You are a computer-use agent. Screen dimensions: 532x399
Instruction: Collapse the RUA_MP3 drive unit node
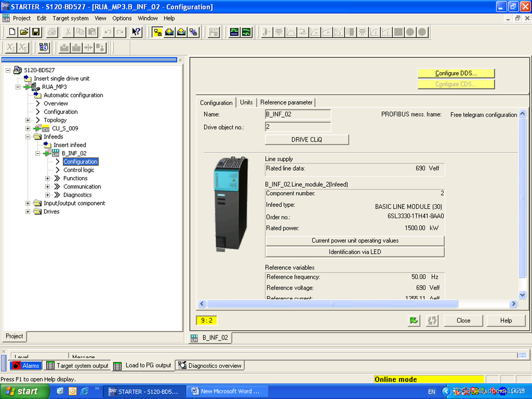click(18, 87)
